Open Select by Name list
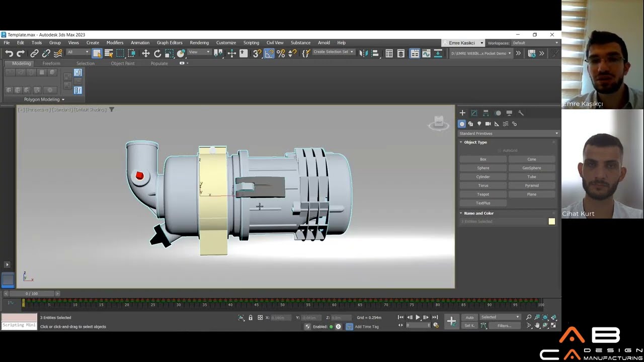This screenshot has width=644, height=362. coord(109,53)
